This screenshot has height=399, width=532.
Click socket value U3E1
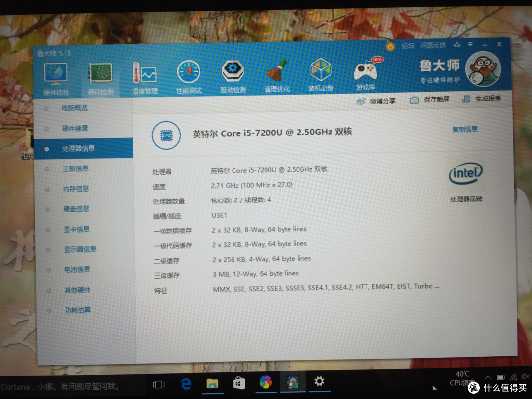(219, 215)
